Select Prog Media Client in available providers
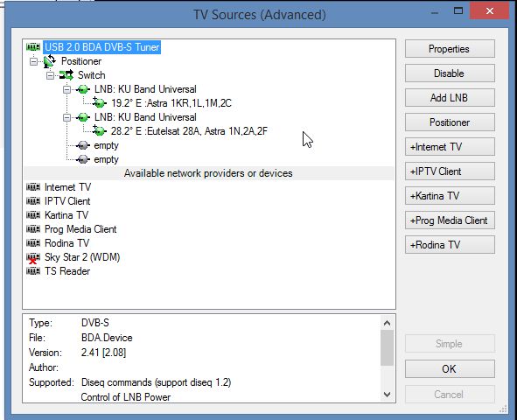The width and height of the screenshot is (517, 420). tap(80, 229)
